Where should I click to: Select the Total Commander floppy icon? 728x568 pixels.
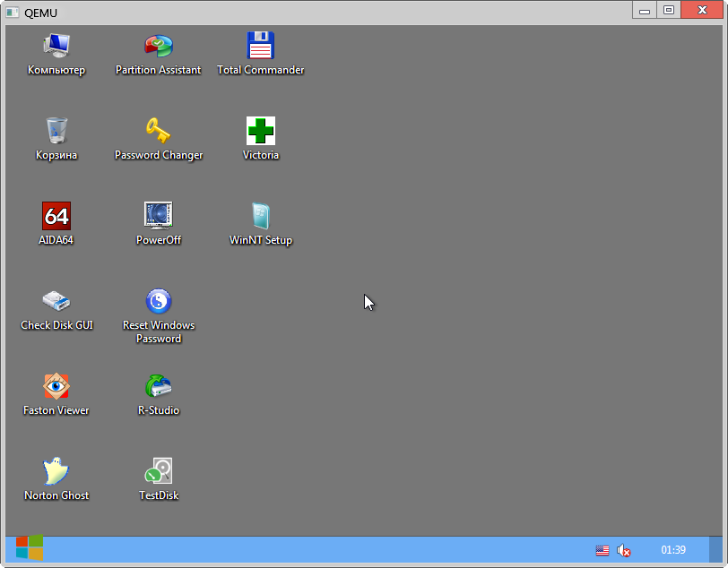pyautogui.click(x=261, y=46)
